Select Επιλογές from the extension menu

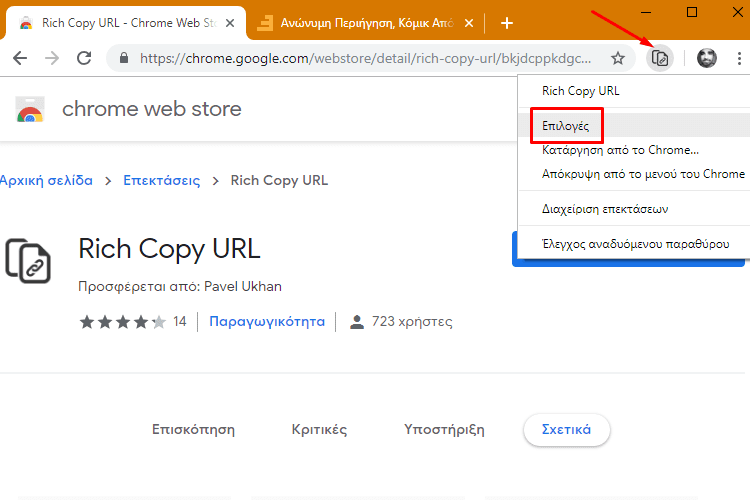coord(634,125)
